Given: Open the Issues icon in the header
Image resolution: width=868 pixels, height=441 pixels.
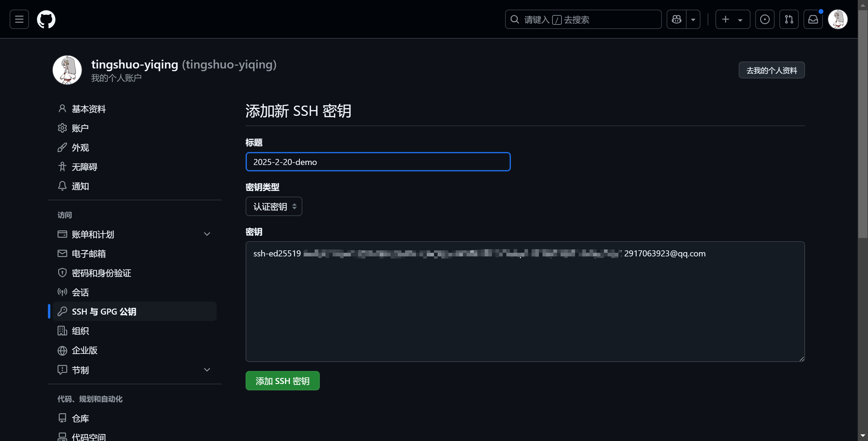Looking at the screenshot, I should click(765, 19).
